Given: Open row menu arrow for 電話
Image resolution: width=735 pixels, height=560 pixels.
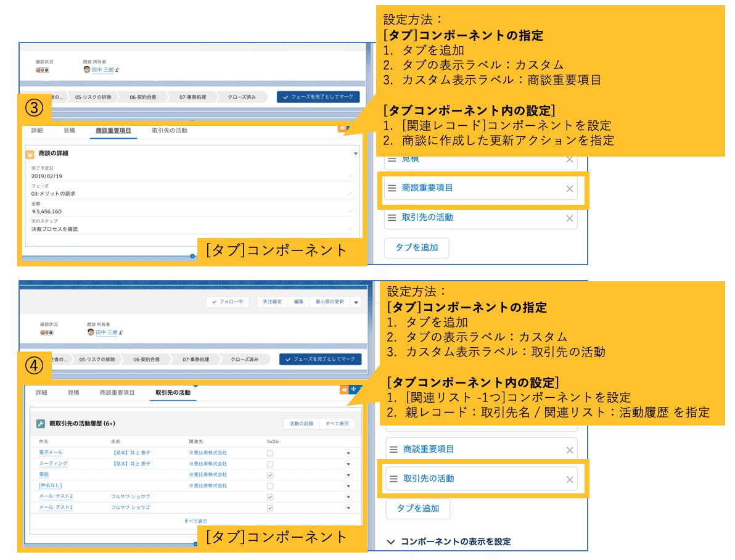Looking at the screenshot, I should click(348, 475).
